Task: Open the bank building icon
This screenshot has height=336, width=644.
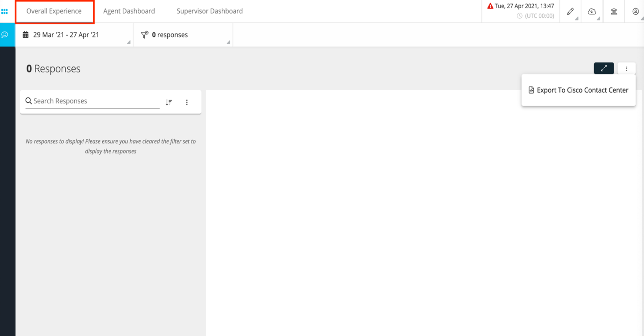Action: click(614, 11)
